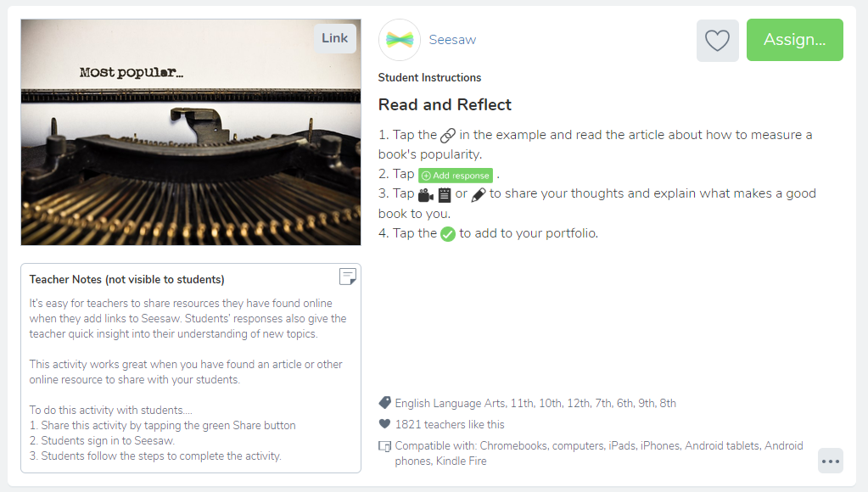Image resolution: width=868 pixels, height=492 pixels.
Task: Click the pencil drawing icon in step 3
Action: (x=479, y=195)
